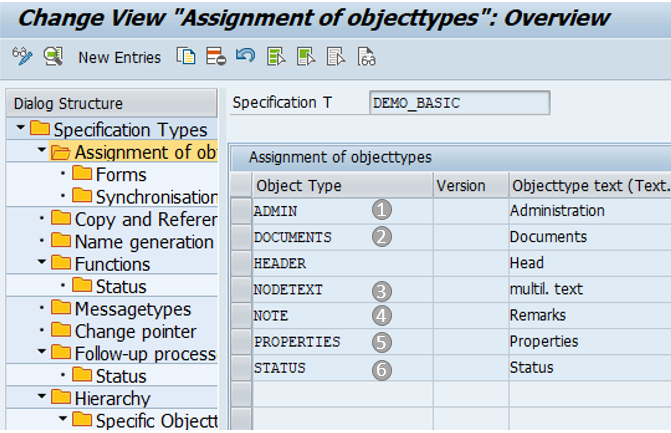The width and height of the screenshot is (671, 433).
Task: Select the row selector for ADMIN
Action: click(x=240, y=212)
